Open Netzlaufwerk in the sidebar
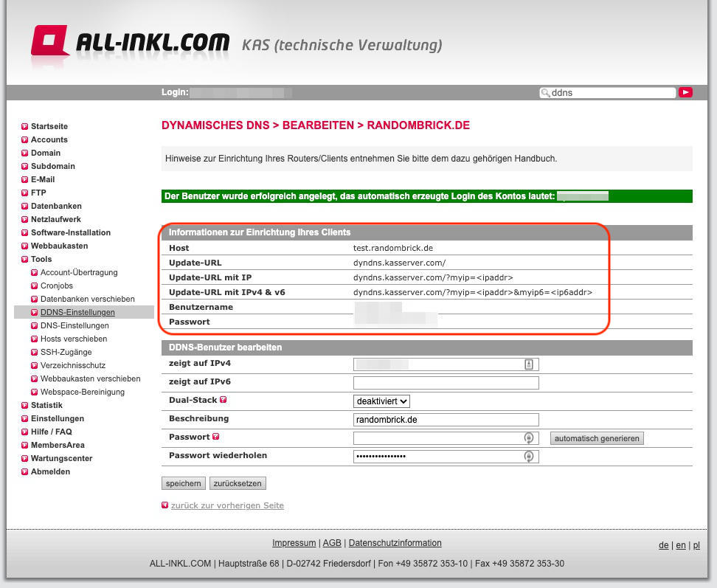The height and width of the screenshot is (588, 717). click(56, 219)
